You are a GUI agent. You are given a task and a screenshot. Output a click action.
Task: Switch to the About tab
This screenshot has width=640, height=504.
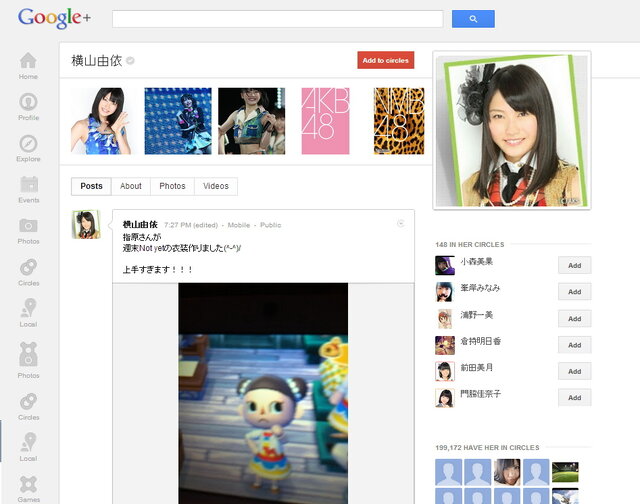131,186
